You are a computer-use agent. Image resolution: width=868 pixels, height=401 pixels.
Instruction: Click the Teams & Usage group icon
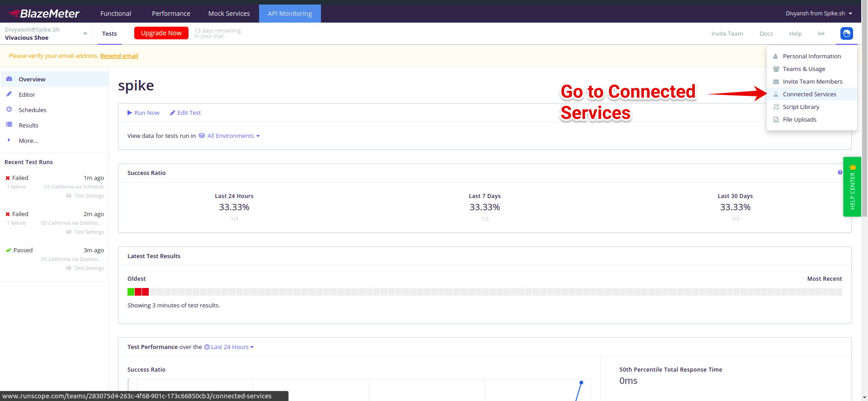click(776, 69)
